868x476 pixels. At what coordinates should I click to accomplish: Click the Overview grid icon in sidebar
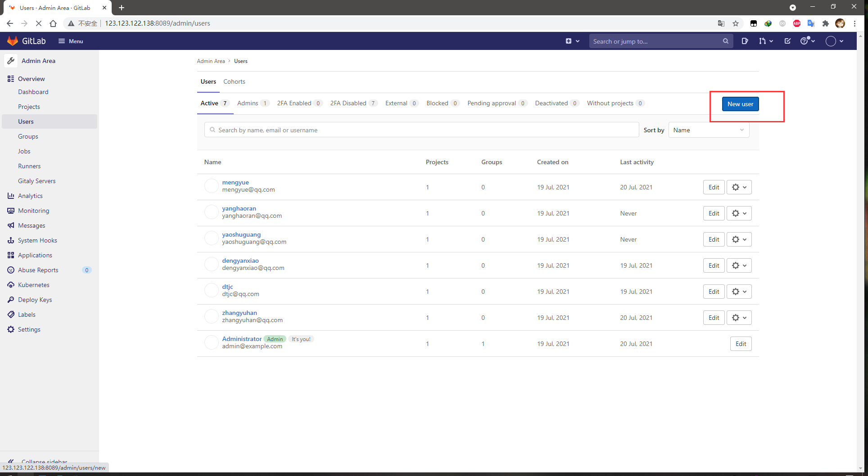11,79
